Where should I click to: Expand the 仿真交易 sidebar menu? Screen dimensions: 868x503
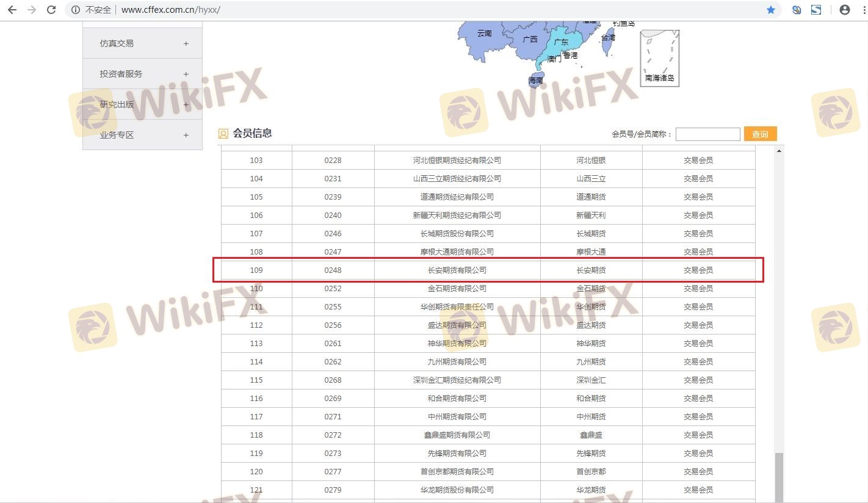coord(142,43)
